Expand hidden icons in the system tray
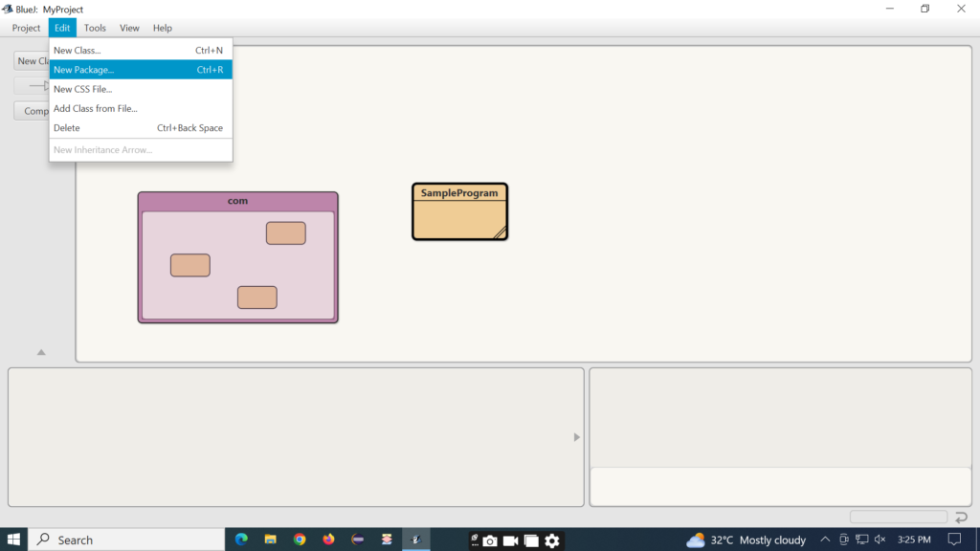 (824, 540)
